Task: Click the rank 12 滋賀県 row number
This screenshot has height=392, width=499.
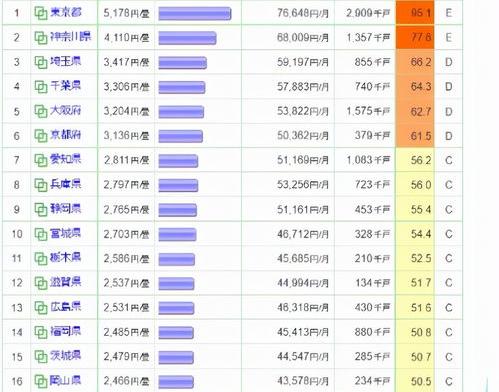Action: tap(17, 283)
